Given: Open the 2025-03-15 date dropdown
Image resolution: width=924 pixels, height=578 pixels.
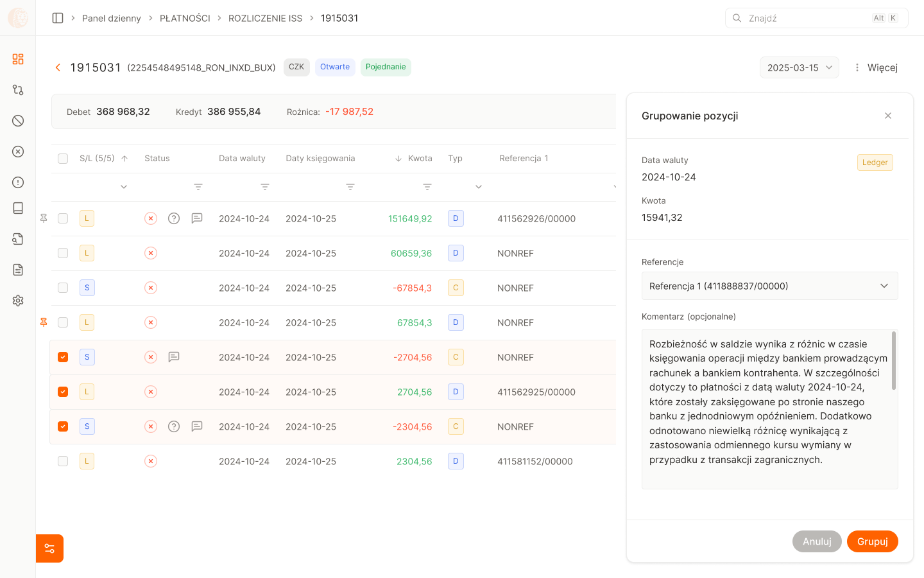Looking at the screenshot, I should (x=800, y=67).
